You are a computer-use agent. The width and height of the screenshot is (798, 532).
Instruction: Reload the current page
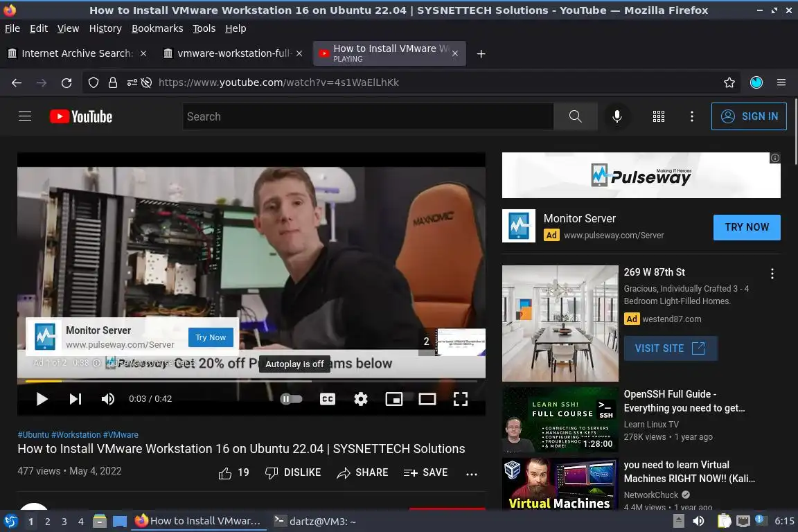(x=66, y=82)
